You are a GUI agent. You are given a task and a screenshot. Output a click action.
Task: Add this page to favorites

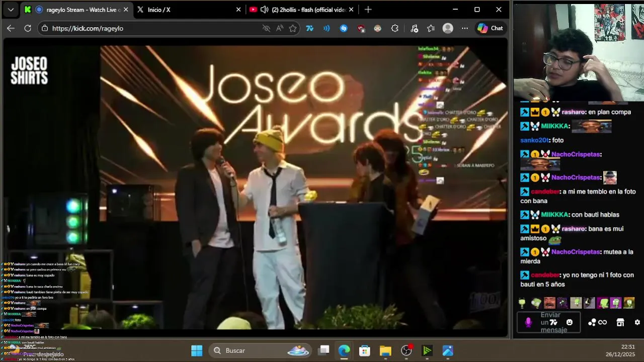coord(293,28)
